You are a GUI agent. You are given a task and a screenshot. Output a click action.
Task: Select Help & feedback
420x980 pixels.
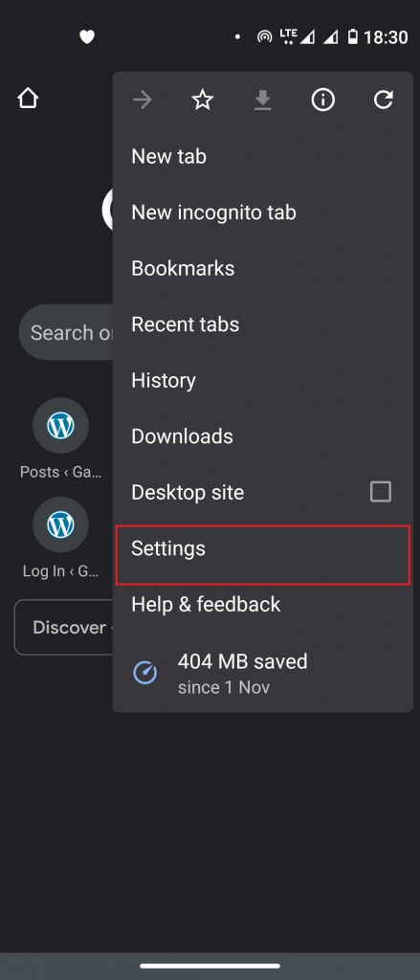(262, 605)
